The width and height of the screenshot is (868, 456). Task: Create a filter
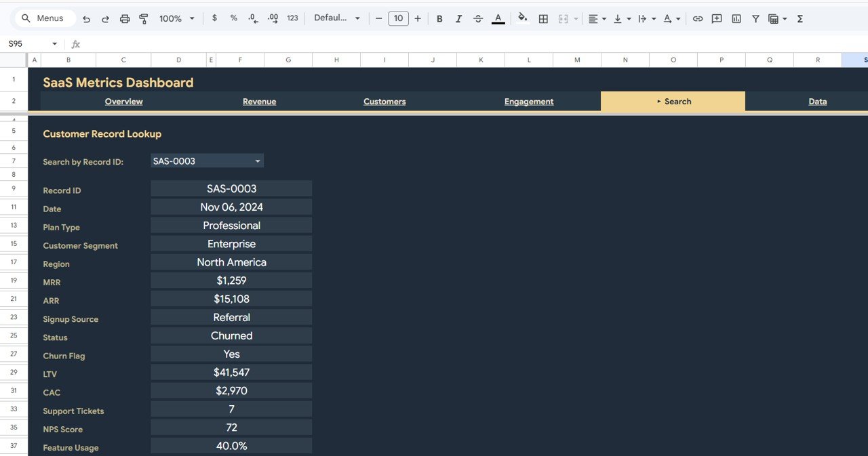click(755, 18)
